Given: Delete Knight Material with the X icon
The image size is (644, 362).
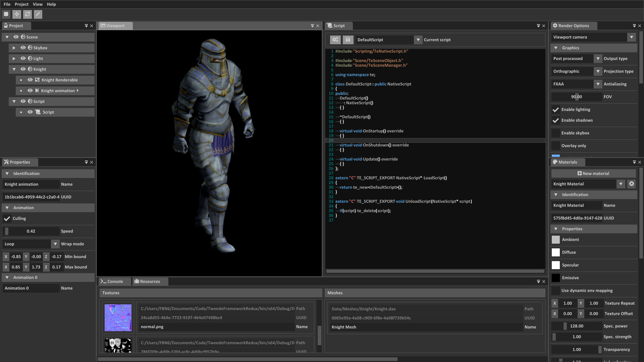Looking at the screenshot, I should (x=631, y=184).
